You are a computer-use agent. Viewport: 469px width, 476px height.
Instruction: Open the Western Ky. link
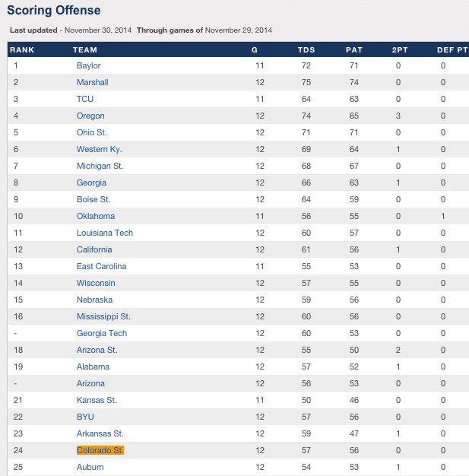[x=100, y=149]
